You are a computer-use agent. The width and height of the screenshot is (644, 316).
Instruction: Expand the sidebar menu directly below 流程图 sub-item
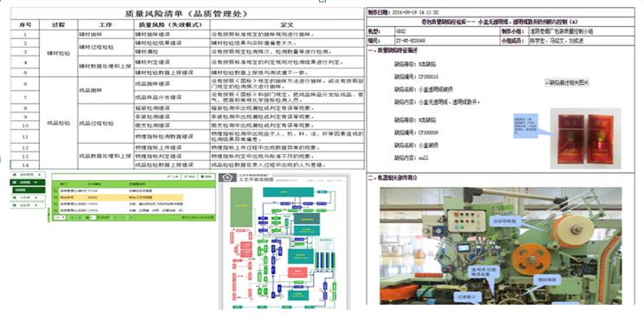click(x=28, y=197)
